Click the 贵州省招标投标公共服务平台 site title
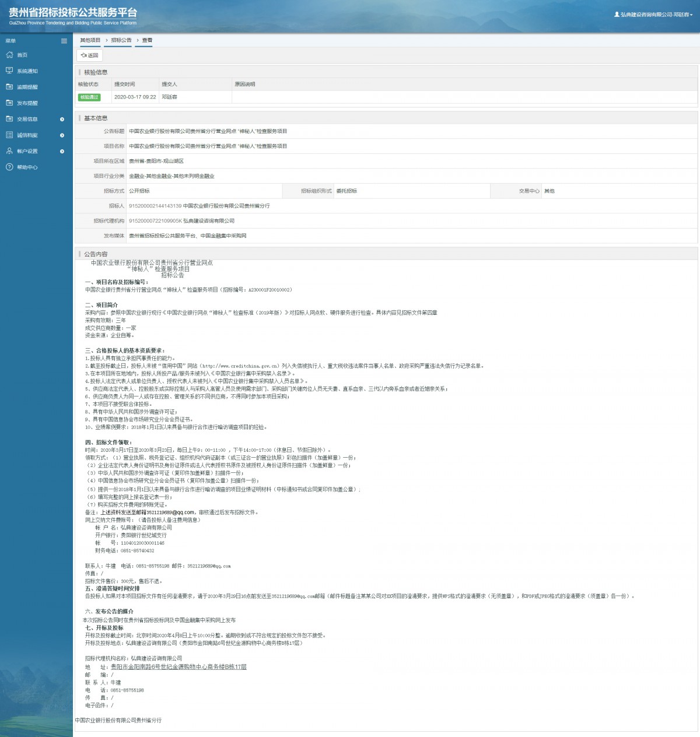This screenshot has width=700, height=737. click(x=73, y=12)
